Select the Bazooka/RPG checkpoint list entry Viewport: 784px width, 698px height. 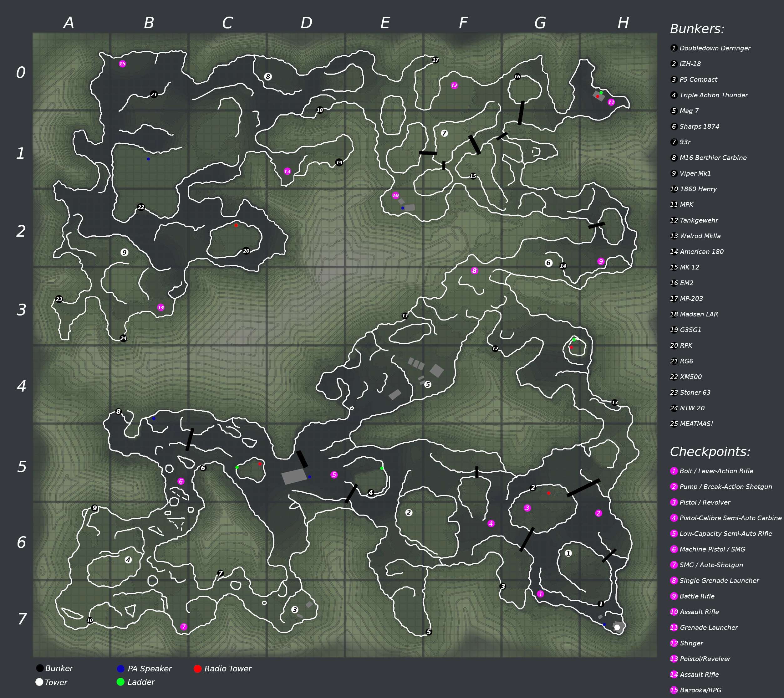tap(700, 690)
